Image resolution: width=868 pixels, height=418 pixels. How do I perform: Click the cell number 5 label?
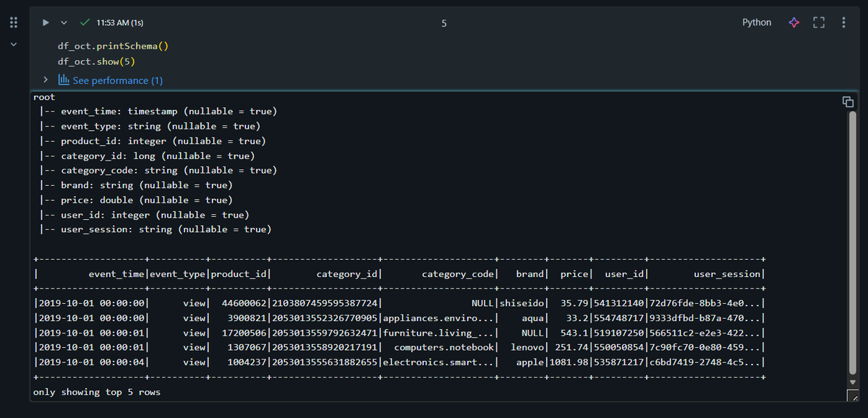pyautogui.click(x=443, y=23)
